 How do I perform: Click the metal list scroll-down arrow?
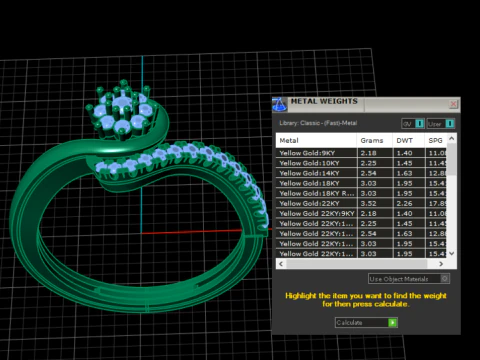pyautogui.click(x=452, y=254)
